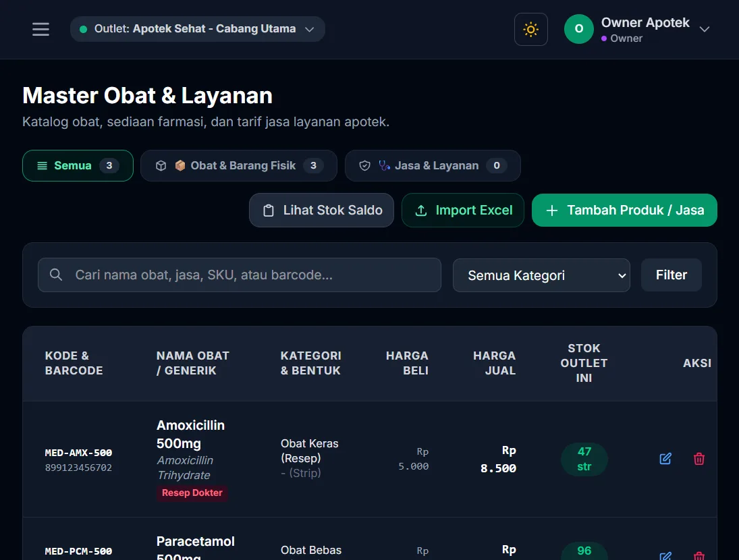Switch to Jasa & Layanan tab
The width and height of the screenshot is (739, 560).
tap(433, 165)
